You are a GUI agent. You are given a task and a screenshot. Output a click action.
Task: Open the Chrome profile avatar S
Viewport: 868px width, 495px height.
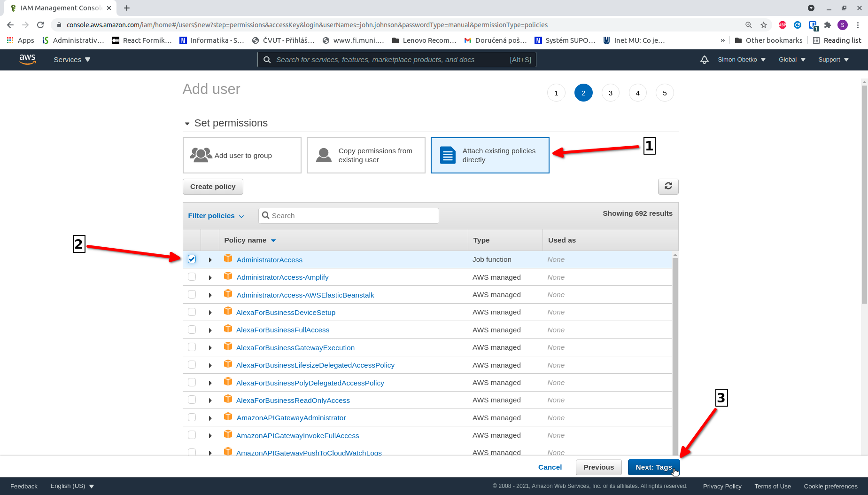tap(843, 25)
